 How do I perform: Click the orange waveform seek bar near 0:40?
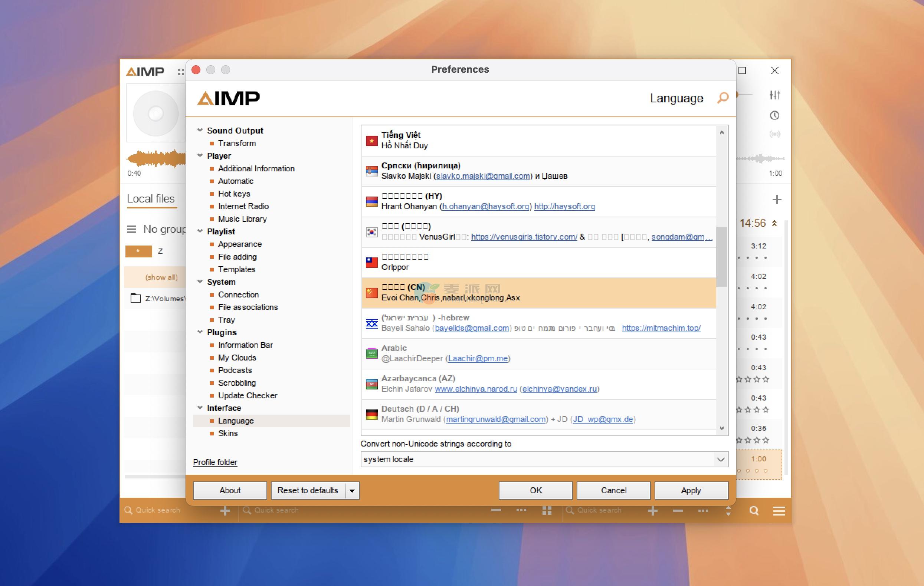pyautogui.click(x=156, y=158)
